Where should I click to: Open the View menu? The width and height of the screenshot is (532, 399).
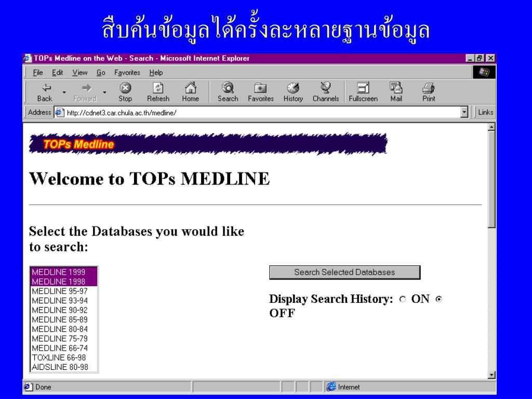[x=79, y=73]
